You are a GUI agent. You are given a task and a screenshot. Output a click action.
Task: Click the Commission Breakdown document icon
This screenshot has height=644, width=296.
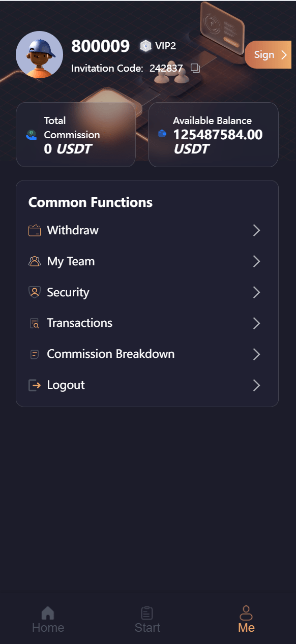pos(35,354)
